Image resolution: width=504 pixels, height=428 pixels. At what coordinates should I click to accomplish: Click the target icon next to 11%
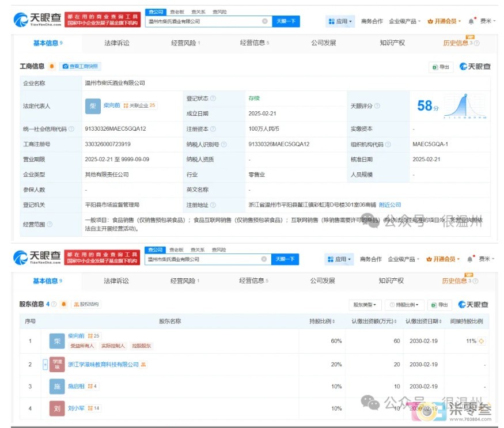point(481,341)
